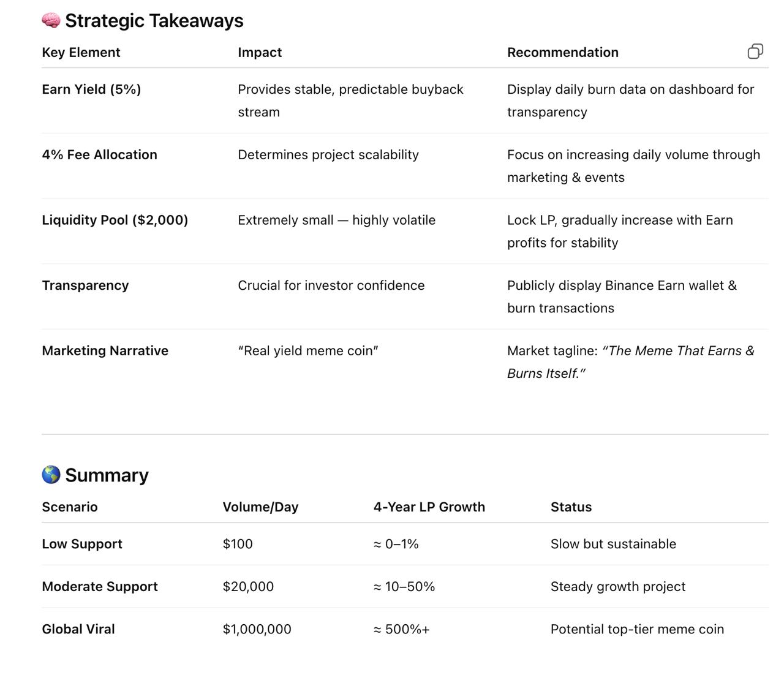Click the 4% Fee Allocation row label

99,155
